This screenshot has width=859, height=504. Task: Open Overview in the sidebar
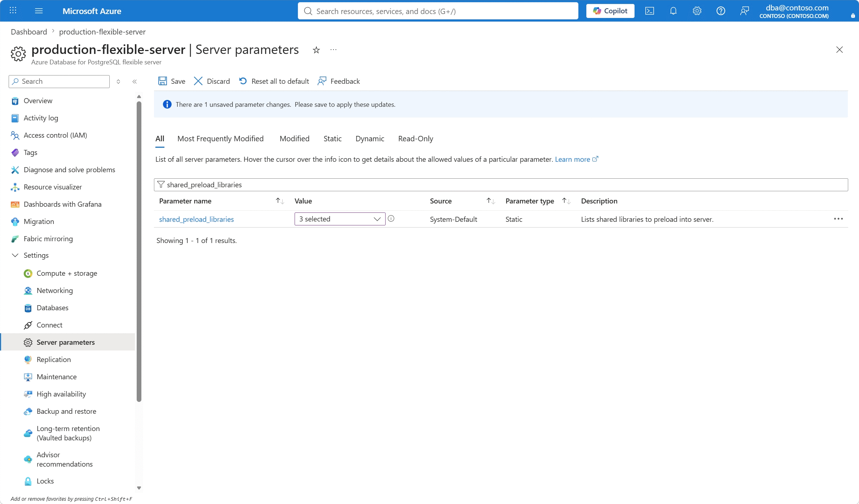pyautogui.click(x=38, y=101)
